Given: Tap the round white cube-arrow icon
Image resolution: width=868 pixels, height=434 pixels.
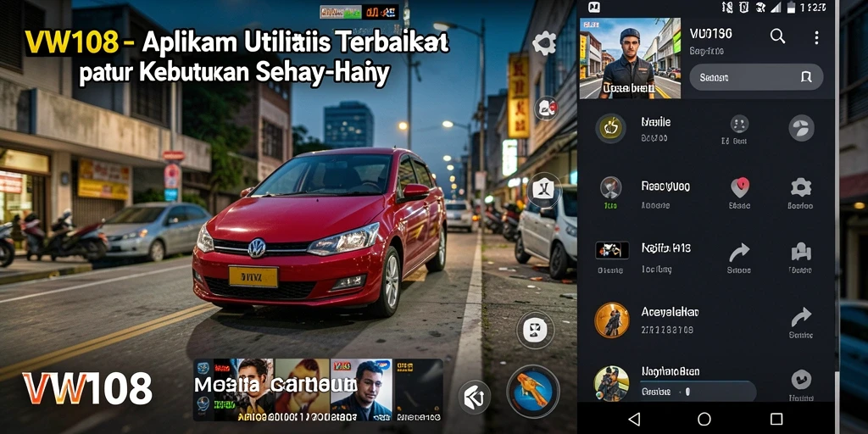Looking at the screenshot, I should [473, 397].
